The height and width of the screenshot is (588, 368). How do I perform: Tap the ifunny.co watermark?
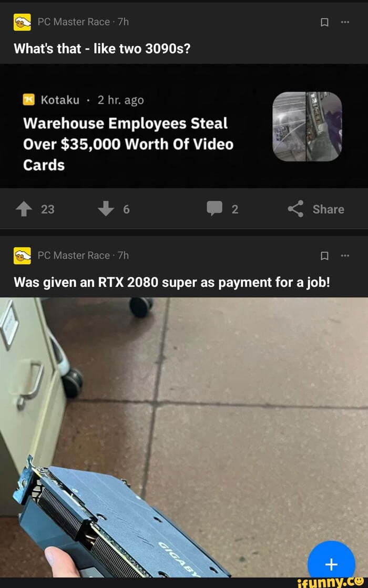tap(330, 582)
